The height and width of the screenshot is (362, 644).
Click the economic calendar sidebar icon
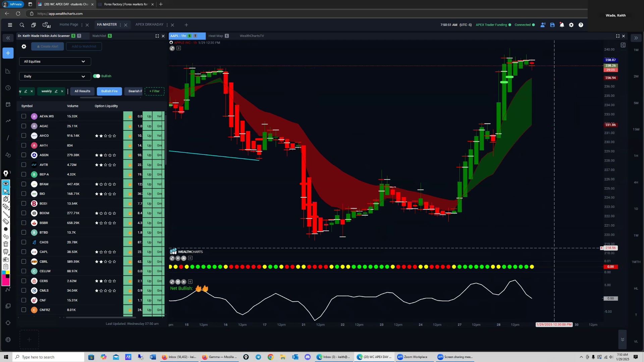click(8, 105)
